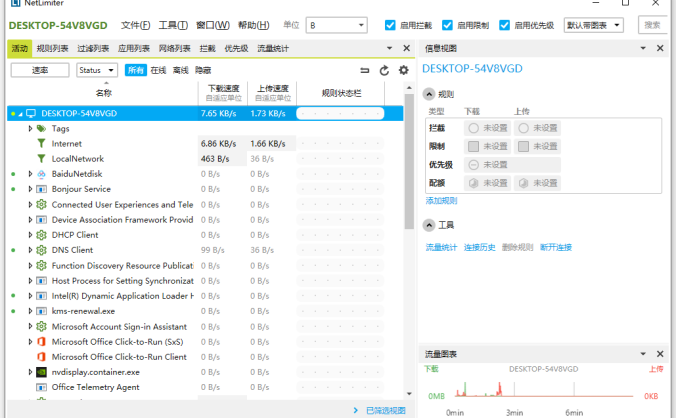Toggle the 启用限制 checkbox
This screenshot has height=418, width=676.
(x=448, y=25)
